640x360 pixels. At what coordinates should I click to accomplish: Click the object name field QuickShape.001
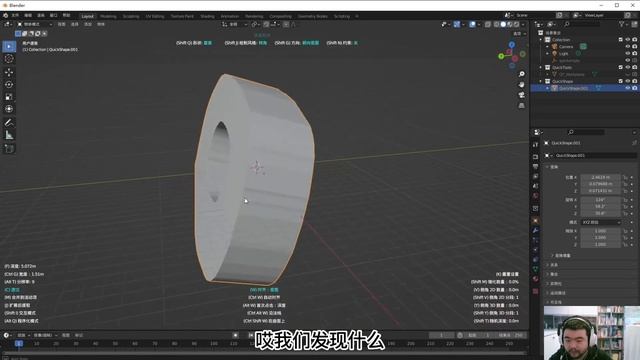[594, 156]
